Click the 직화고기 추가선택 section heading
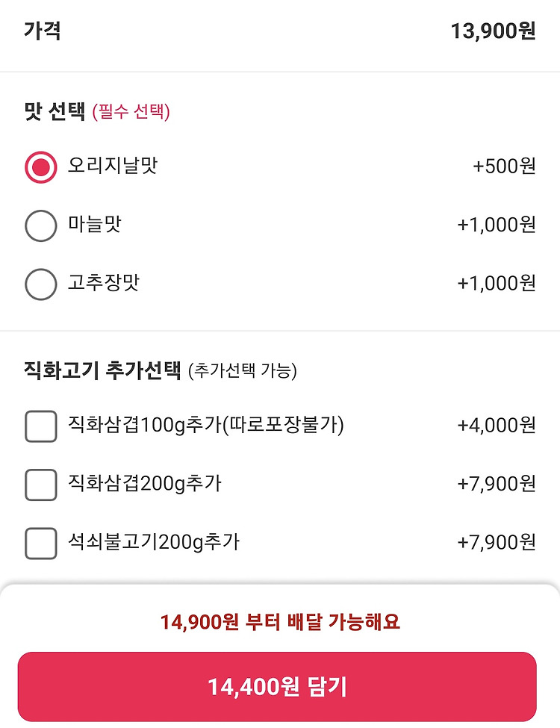 coord(102,370)
